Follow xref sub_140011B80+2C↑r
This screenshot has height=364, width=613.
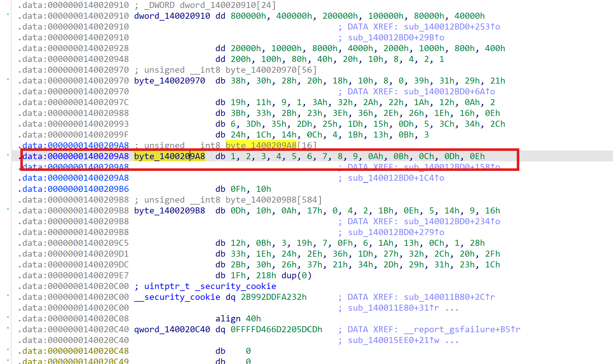[x=449, y=297]
